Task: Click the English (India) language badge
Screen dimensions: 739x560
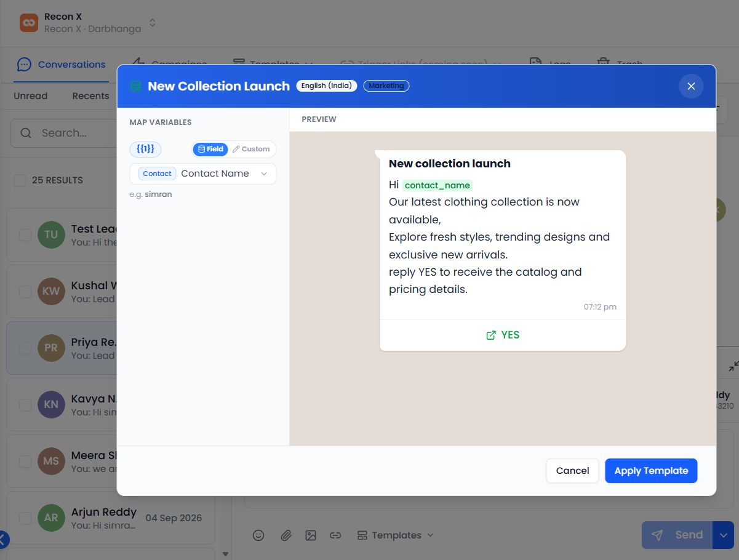Action: pos(326,86)
